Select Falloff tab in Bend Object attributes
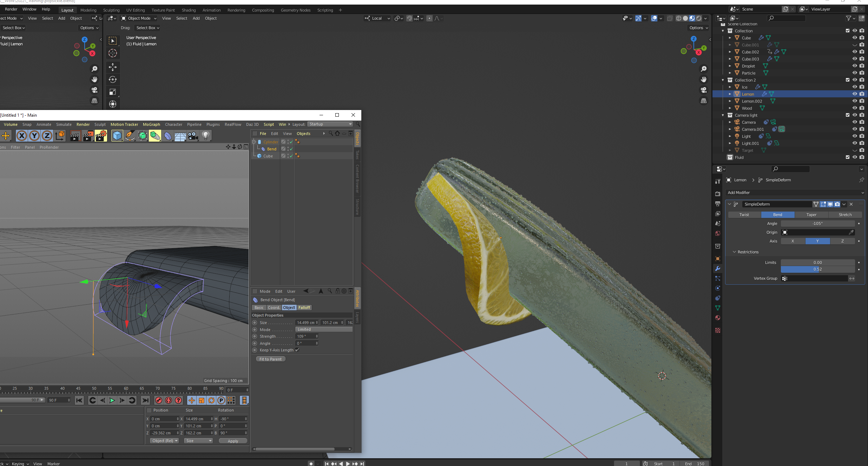Image resolution: width=868 pixels, height=466 pixels. 304,308
